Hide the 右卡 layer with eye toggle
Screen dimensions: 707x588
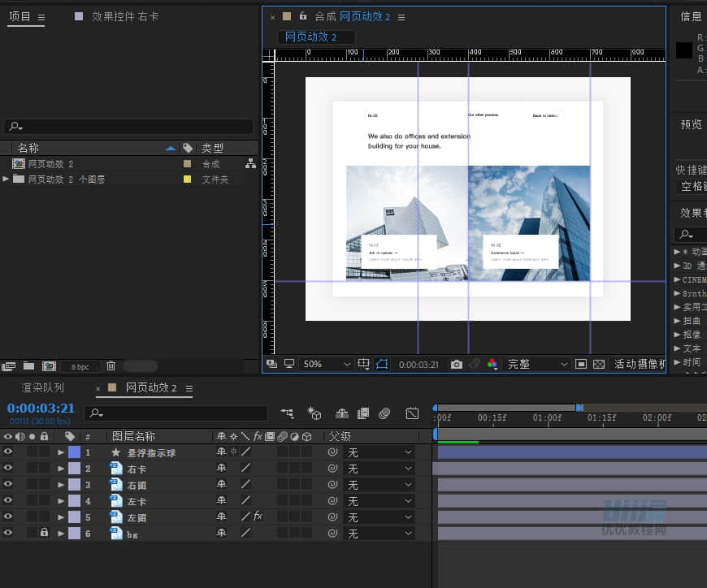[x=8, y=469]
